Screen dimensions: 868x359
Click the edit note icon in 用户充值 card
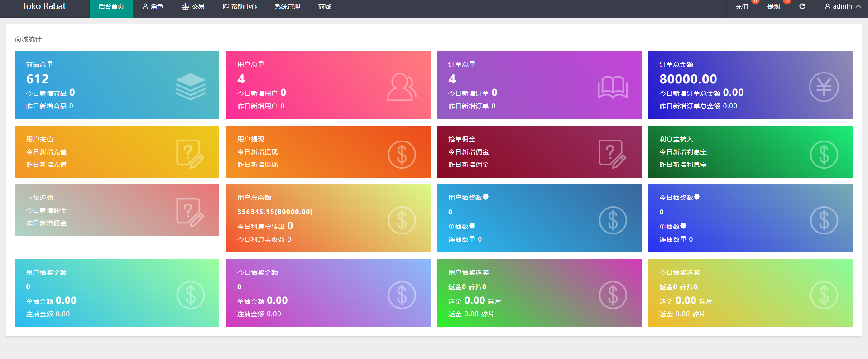coord(190,154)
